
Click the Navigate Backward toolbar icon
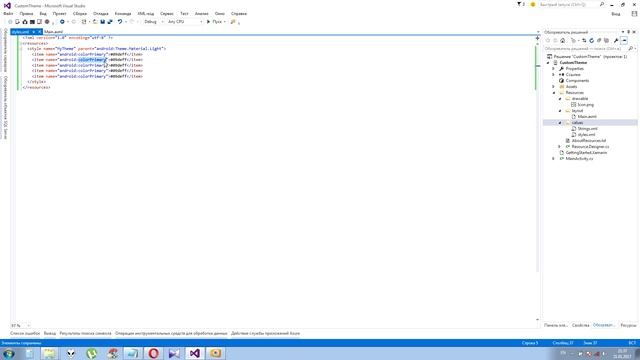click(x=62, y=22)
